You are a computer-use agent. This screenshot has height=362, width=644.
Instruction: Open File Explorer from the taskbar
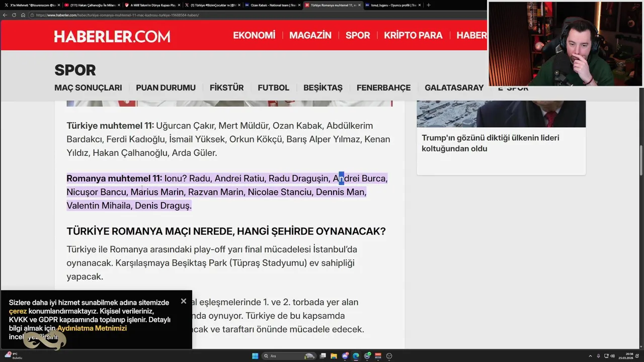point(334,356)
